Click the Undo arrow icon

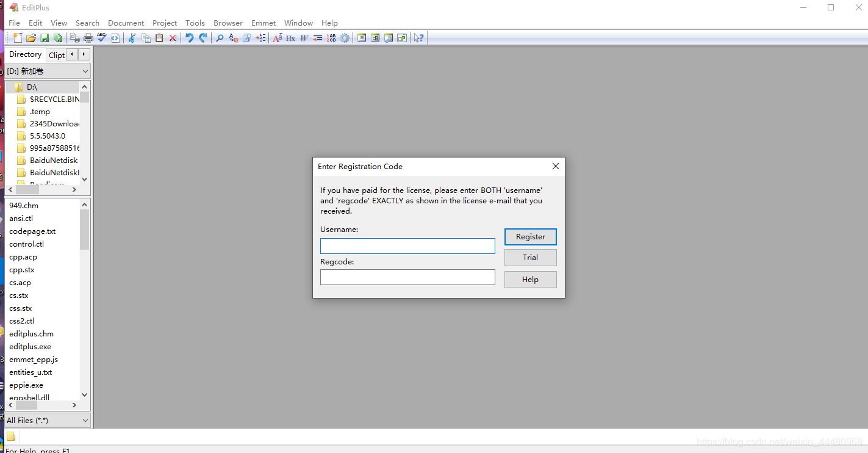(x=190, y=38)
